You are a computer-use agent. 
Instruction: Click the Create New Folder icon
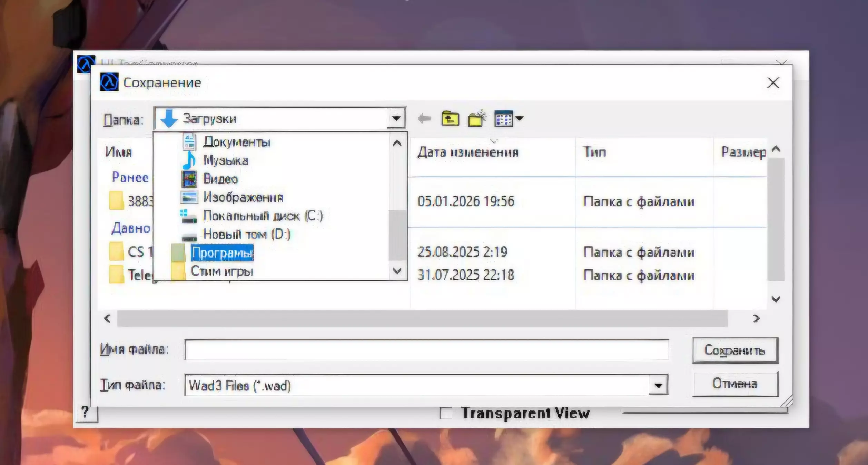click(476, 119)
